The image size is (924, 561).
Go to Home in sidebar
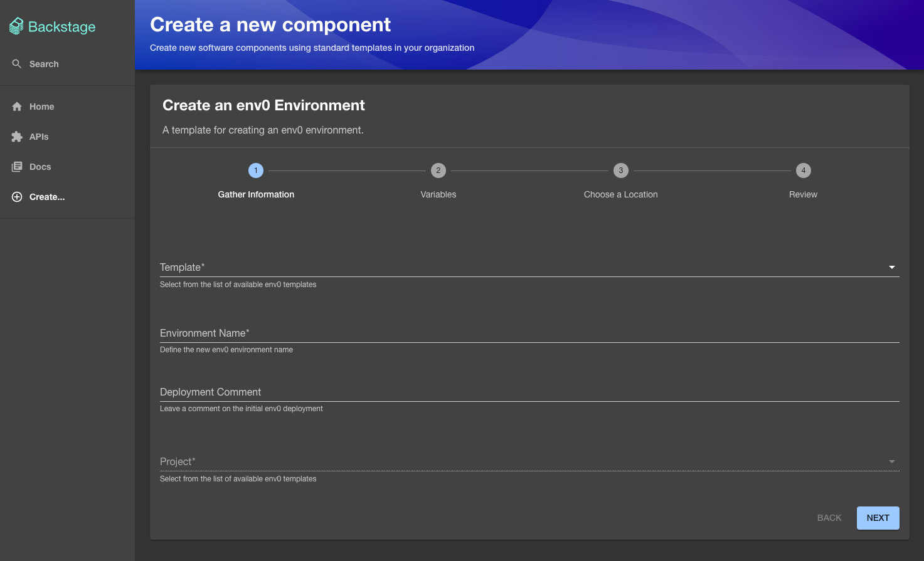pos(67,107)
